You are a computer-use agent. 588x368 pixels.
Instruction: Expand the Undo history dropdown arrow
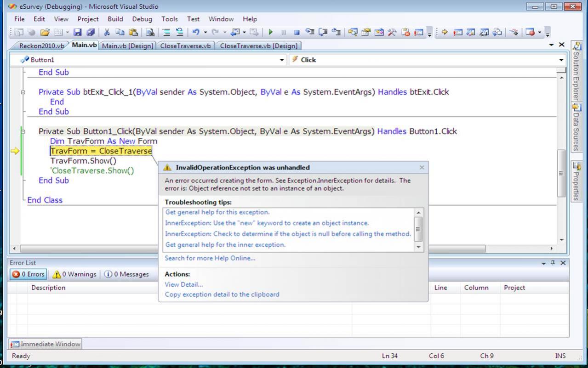pyautogui.click(x=206, y=32)
